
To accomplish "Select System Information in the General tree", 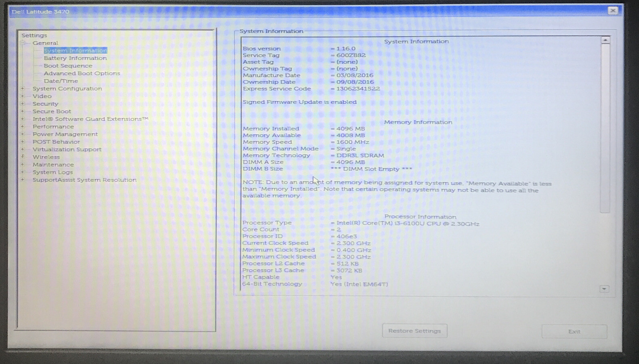I will [x=75, y=50].
